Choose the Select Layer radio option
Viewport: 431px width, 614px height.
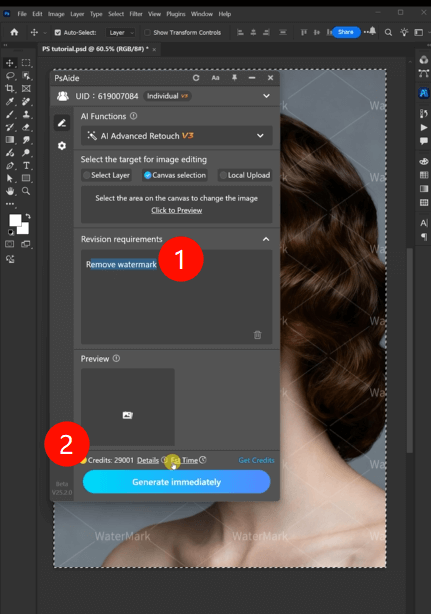87,175
